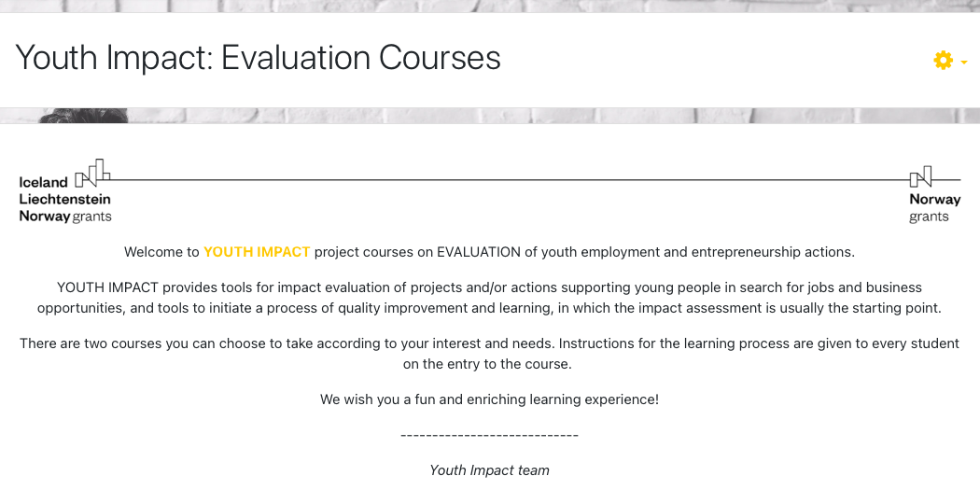Click the horizontal line between the two logos
980x490 pixels.
pos(509,179)
